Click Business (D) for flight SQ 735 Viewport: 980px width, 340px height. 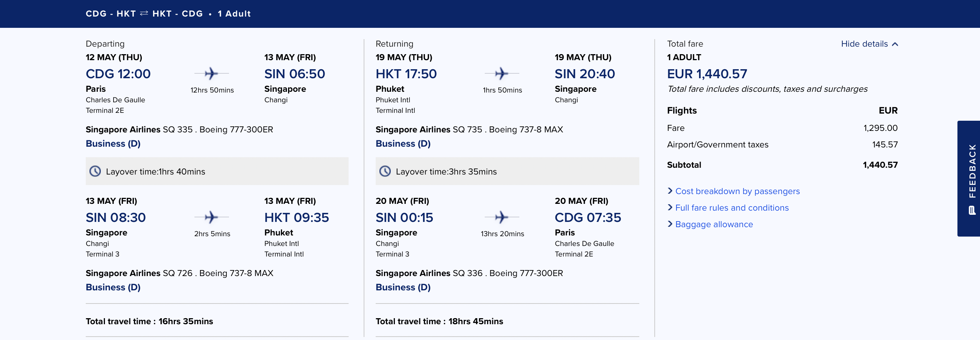click(x=403, y=144)
